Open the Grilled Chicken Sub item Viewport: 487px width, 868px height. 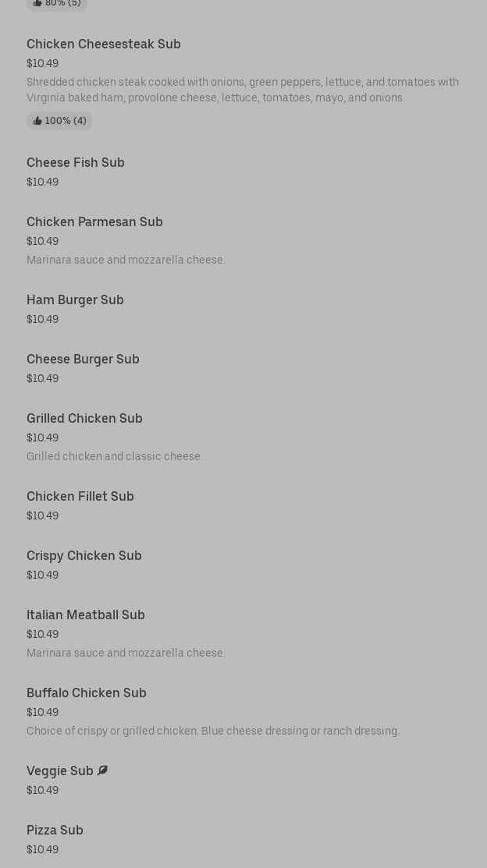84,419
